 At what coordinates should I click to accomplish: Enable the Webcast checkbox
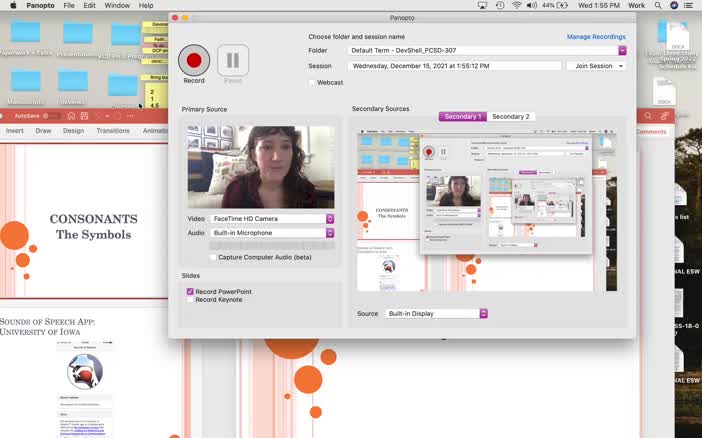tap(311, 82)
